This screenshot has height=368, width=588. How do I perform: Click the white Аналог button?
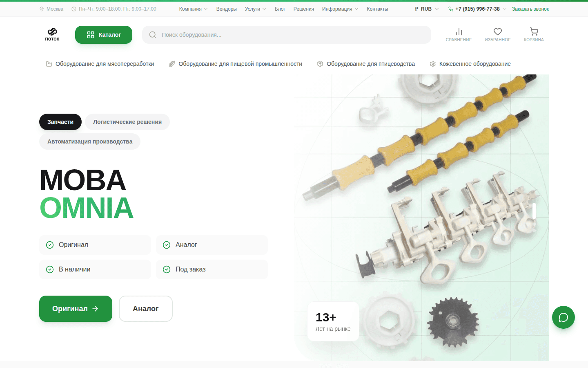146,309
